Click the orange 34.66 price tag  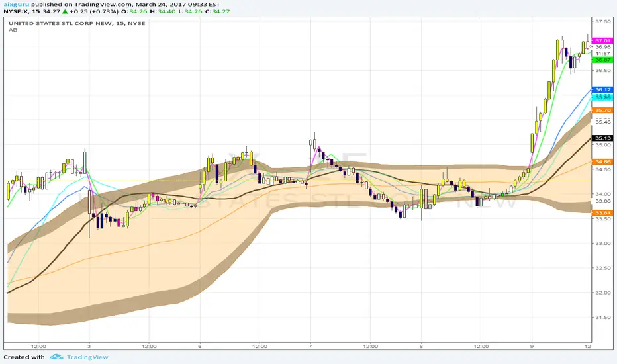coord(602,161)
